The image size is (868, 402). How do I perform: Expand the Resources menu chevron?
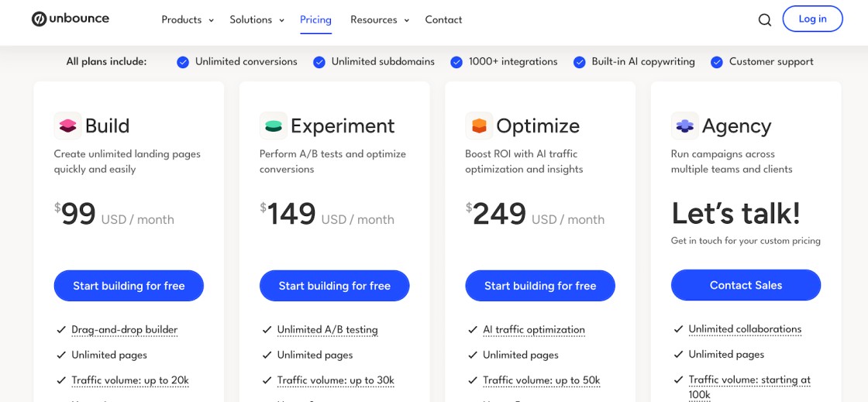point(406,20)
